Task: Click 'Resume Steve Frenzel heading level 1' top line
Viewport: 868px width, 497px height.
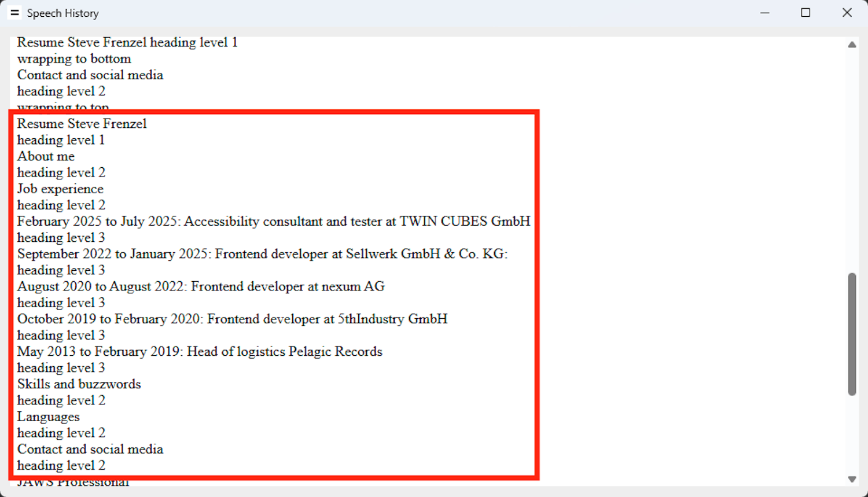Action: [127, 43]
